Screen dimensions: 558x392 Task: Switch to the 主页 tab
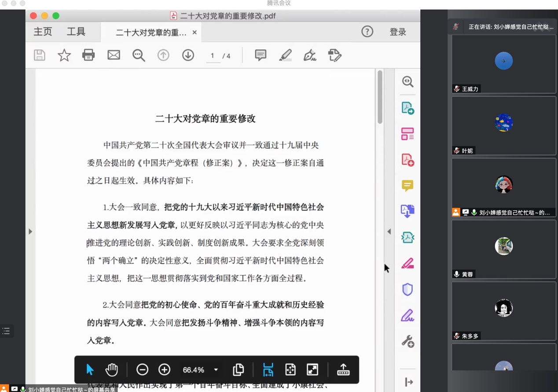[x=43, y=32]
